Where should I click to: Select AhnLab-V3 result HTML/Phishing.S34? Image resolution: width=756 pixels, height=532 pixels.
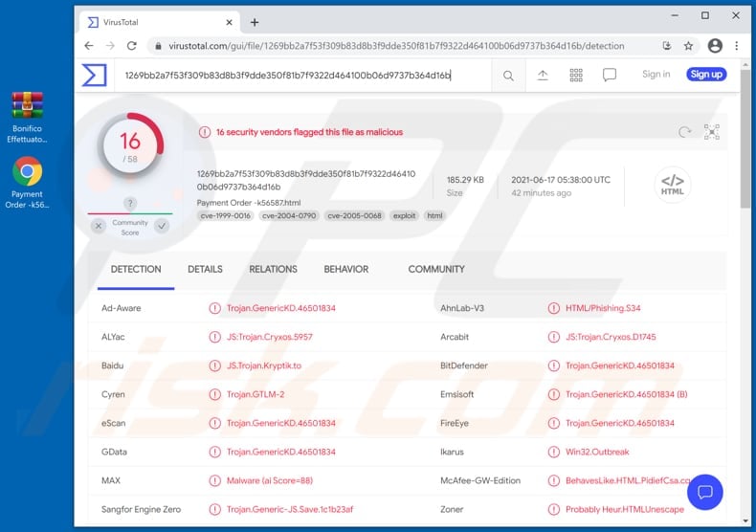(x=603, y=308)
